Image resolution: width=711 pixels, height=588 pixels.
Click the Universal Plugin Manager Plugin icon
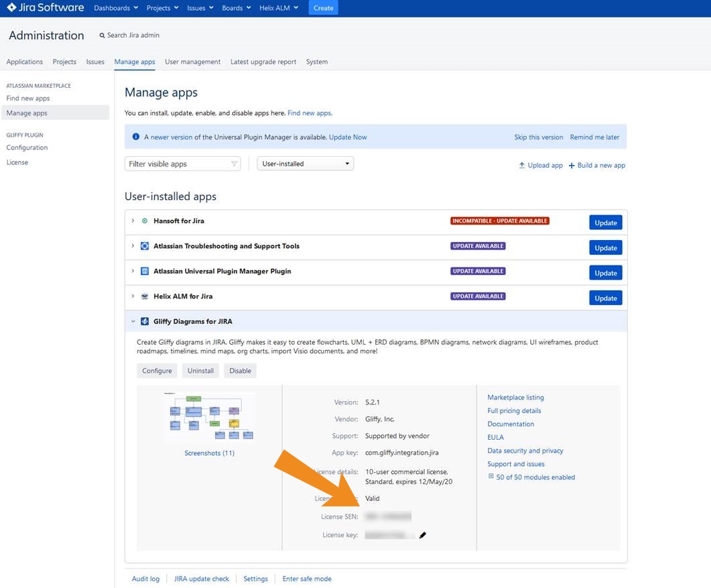145,272
